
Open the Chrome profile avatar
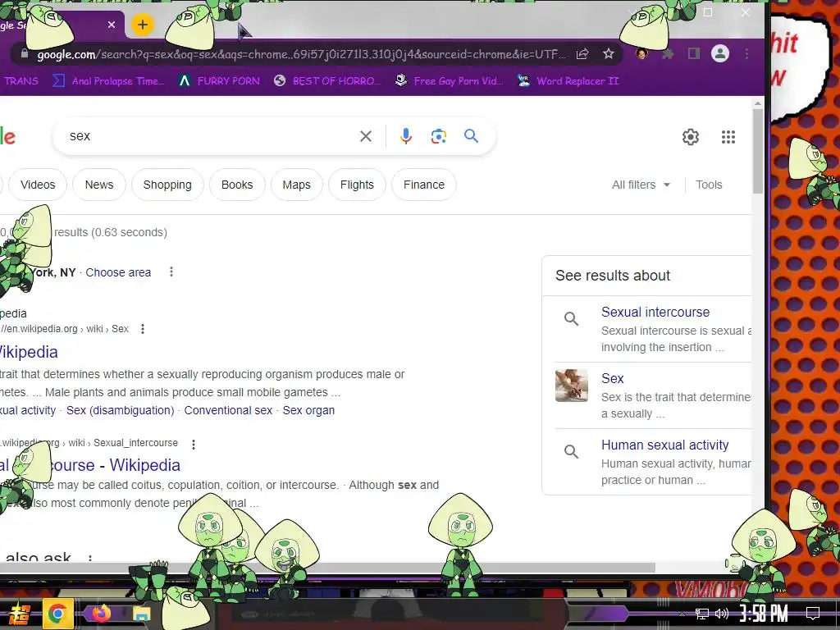click(720, 53)
